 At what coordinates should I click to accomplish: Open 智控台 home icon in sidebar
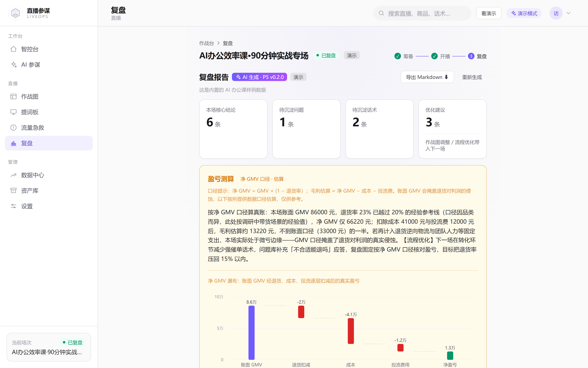point(14,49)
